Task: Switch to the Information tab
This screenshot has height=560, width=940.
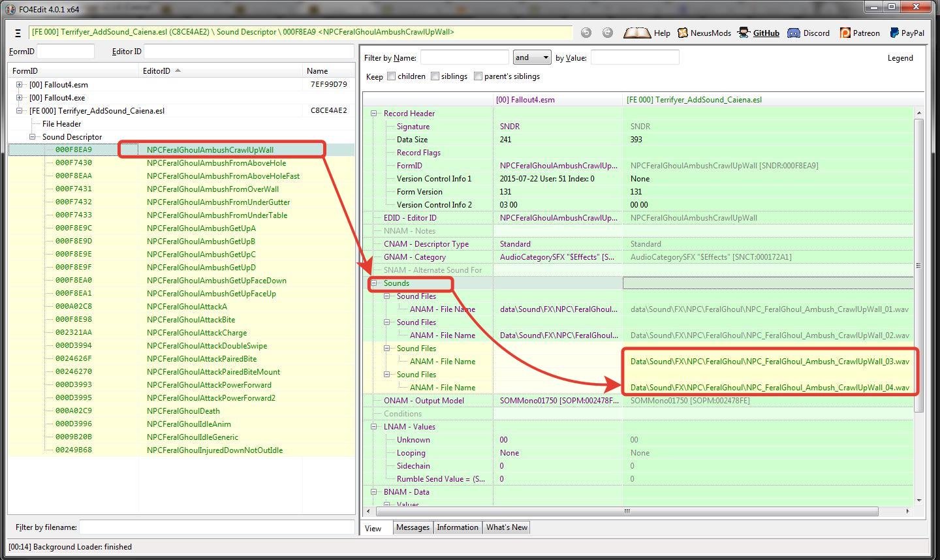Action: (457, 527)
